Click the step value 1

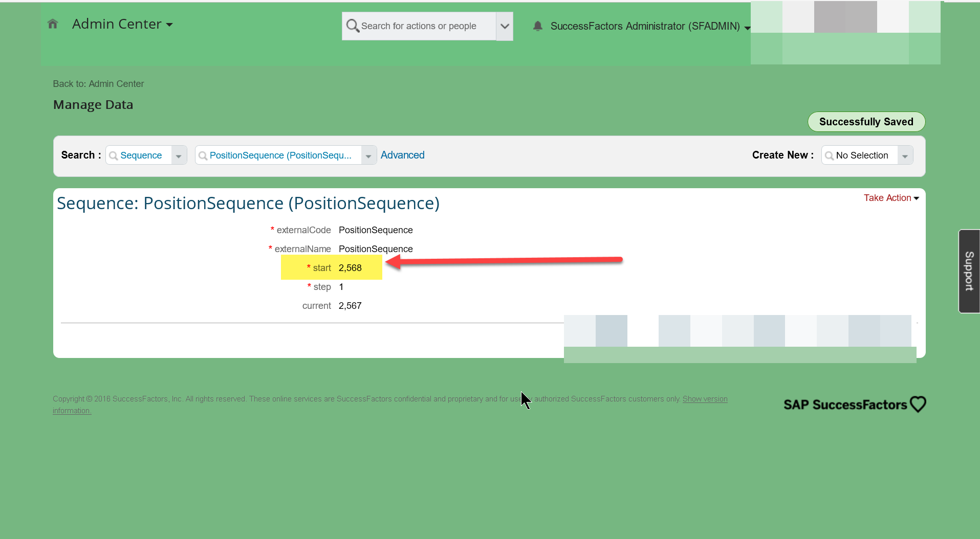point(341,287)
